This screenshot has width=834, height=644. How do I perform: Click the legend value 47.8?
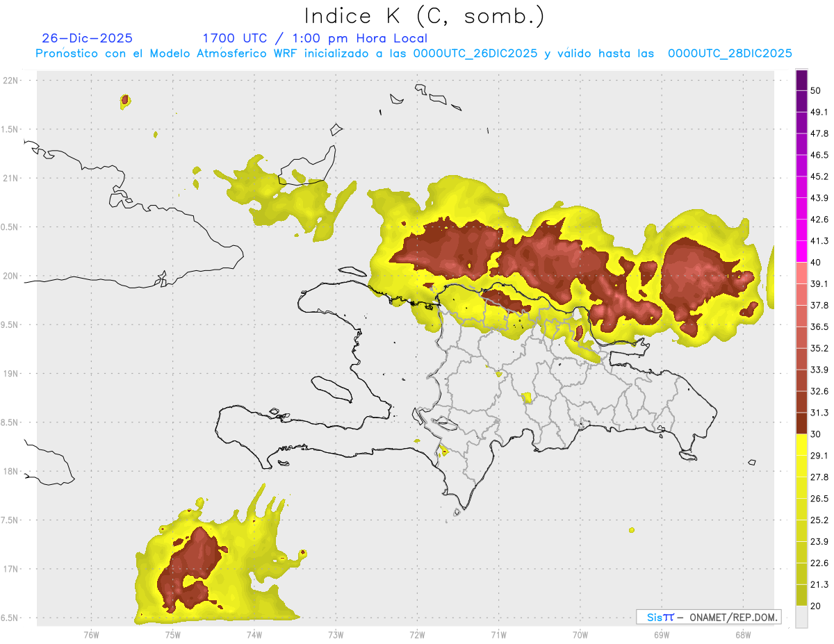tap(819, 133)
